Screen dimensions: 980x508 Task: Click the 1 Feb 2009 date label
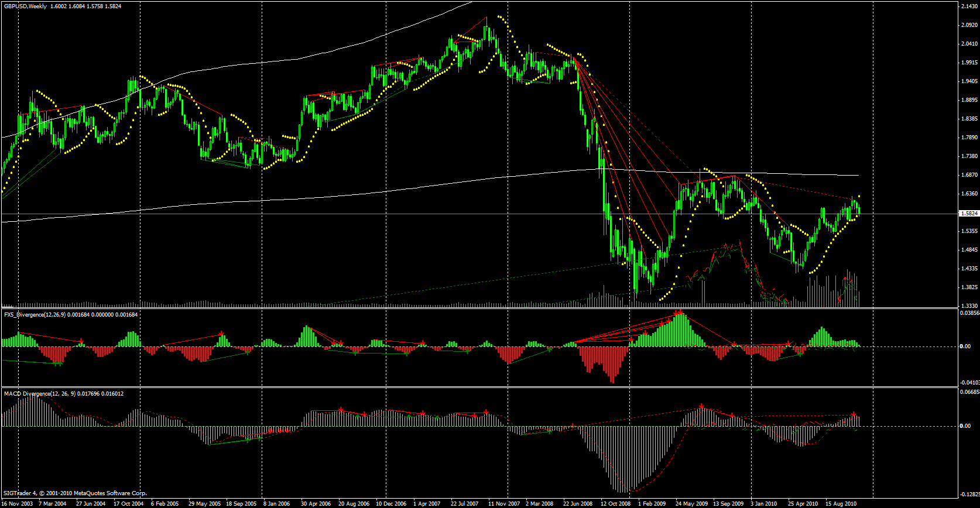click(652, 503)
